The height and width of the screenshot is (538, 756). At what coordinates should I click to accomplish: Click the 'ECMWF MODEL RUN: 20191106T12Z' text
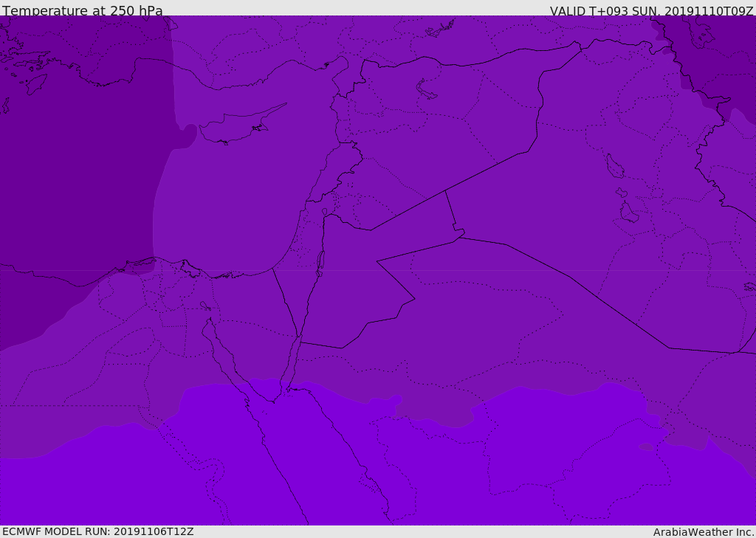click(x=98, y=531)
